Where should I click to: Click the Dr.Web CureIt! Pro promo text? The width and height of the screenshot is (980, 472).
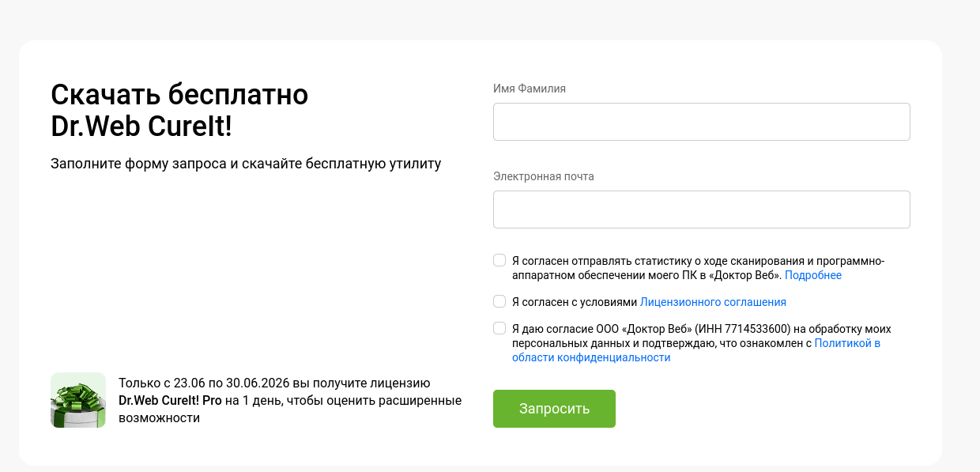[x=290, y=401]
